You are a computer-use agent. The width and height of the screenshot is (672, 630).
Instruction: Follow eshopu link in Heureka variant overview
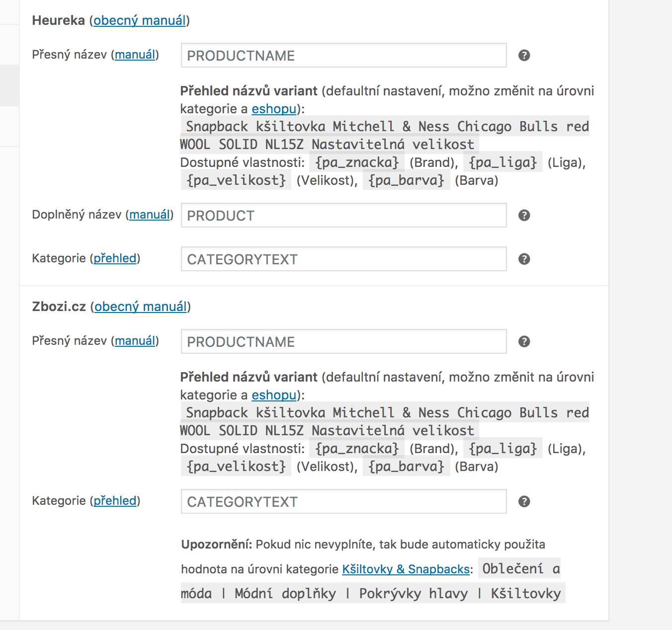click(x=274, y=109)
